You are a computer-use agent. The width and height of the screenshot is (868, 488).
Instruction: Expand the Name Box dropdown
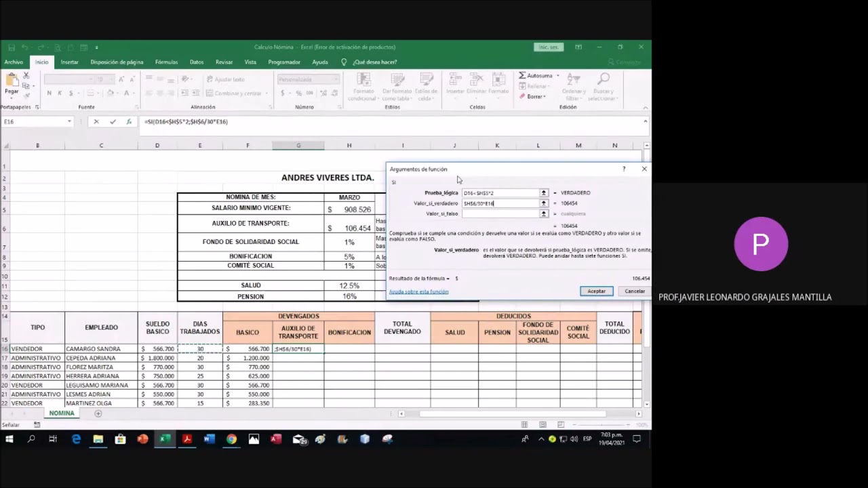point(69,122)
